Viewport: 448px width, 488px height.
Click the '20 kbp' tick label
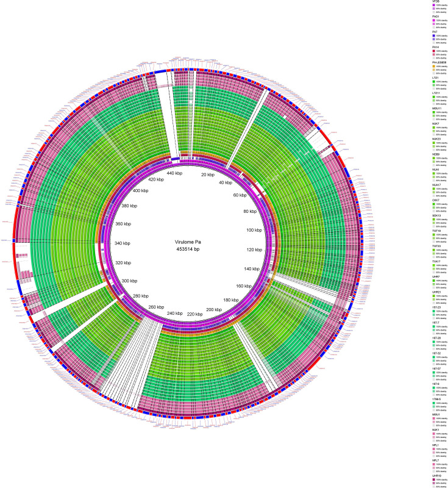(x=208, y=174)
